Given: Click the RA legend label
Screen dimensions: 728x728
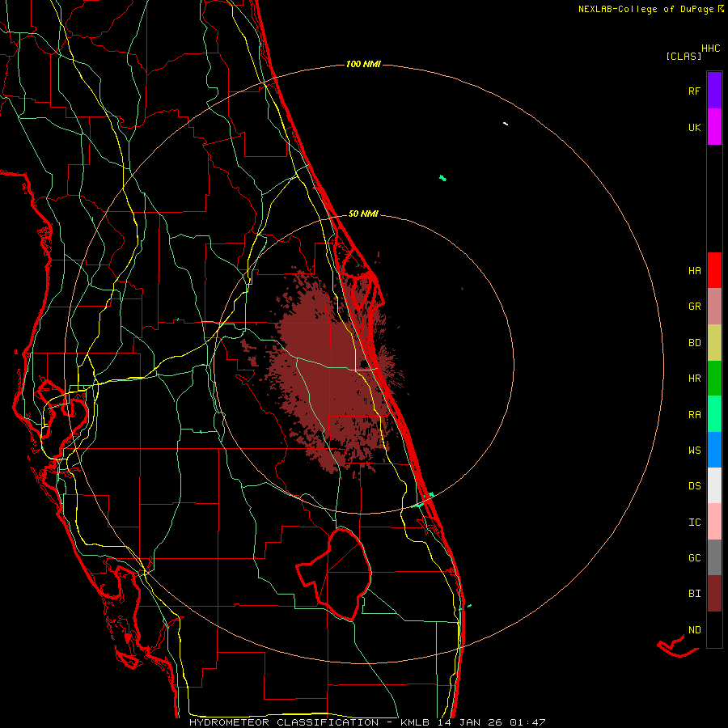Looking at the screenshot, I should [x=694, y=415].
